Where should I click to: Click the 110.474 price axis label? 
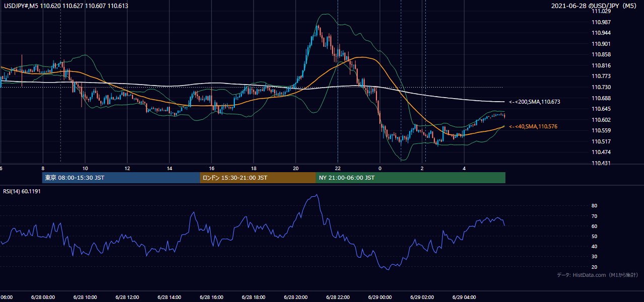coord(601,152)
